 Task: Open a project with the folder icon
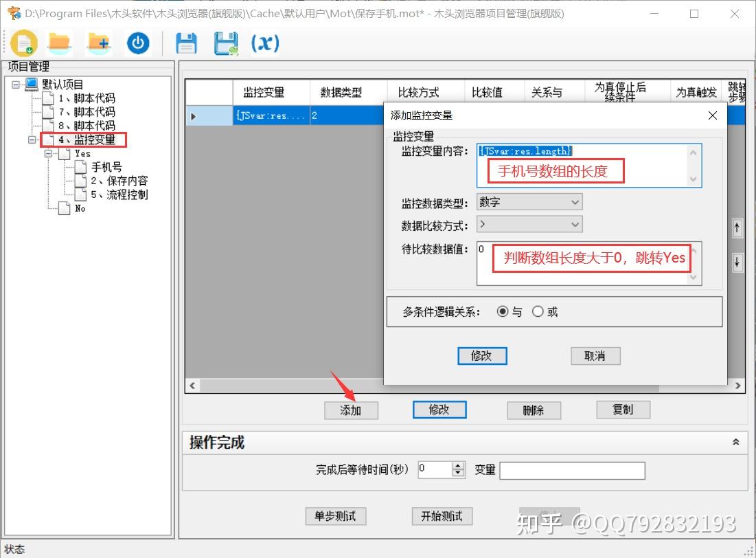click(x=60, y=42)
